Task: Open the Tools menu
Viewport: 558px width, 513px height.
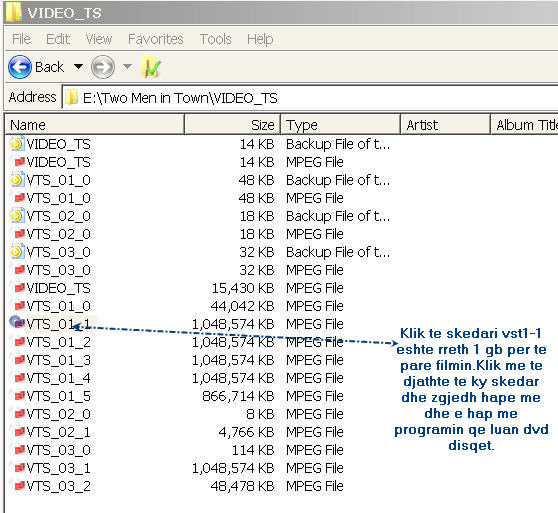Action: click(215, 39)
